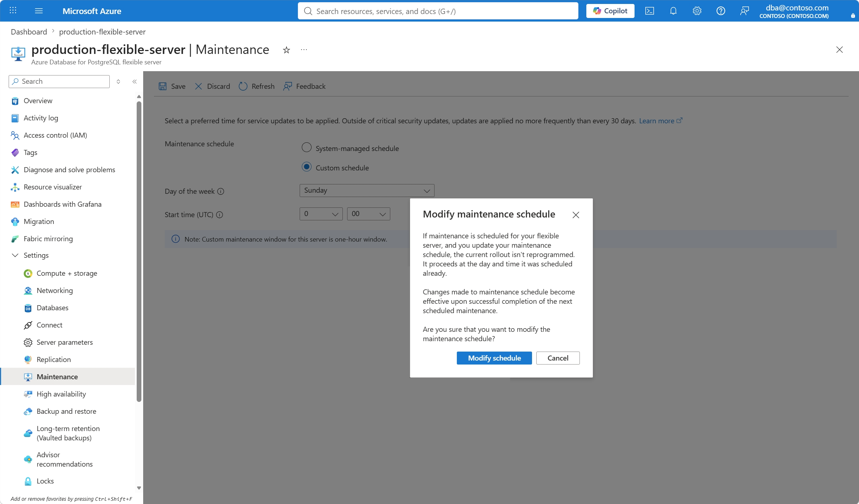Viewport: 859px width, 504px height.
Task: Toggle the portal hamburger menu
Action: pyautogui.click(x=39, y=11)
